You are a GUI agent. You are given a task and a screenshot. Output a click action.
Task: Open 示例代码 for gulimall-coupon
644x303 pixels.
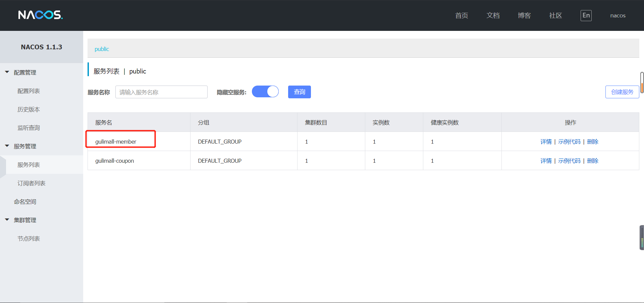[x=569, y=161]
